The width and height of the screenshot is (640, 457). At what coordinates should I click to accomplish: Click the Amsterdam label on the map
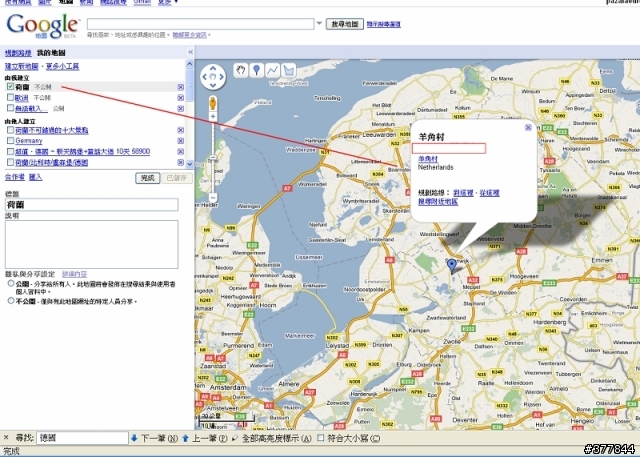[x=228, y=387]
